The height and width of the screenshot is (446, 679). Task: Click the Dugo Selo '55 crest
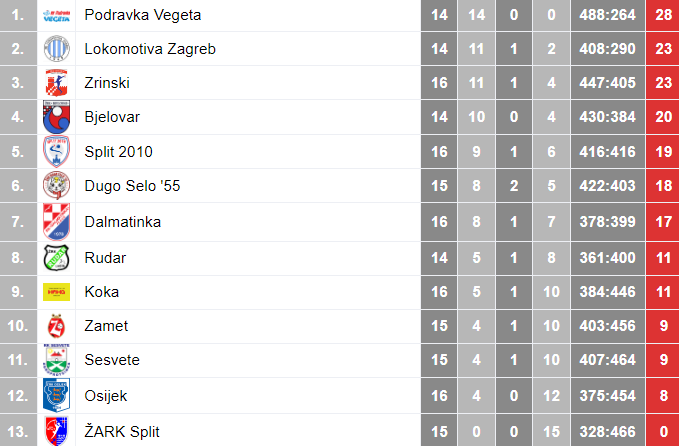coord(56,187)
